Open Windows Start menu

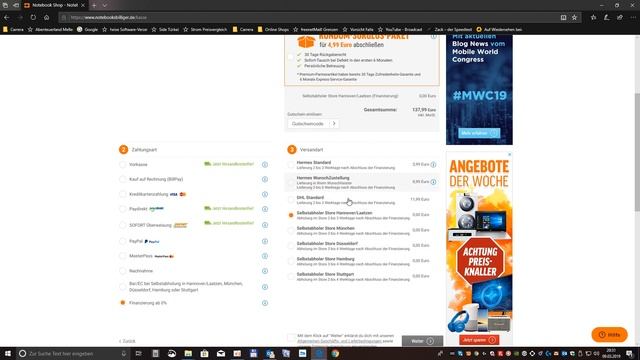[8, 353]
